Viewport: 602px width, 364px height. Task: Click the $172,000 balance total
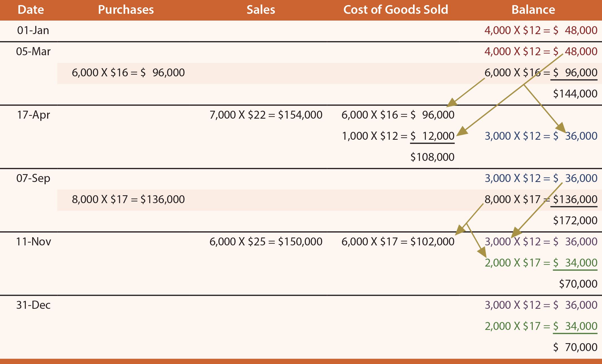(575, 221)
